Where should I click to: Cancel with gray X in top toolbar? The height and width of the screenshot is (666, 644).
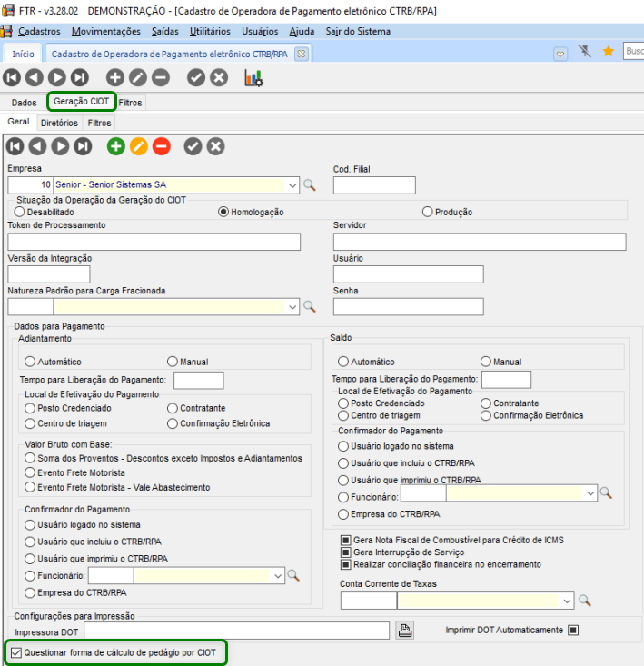pyautogui.click(x=219, y=78)
